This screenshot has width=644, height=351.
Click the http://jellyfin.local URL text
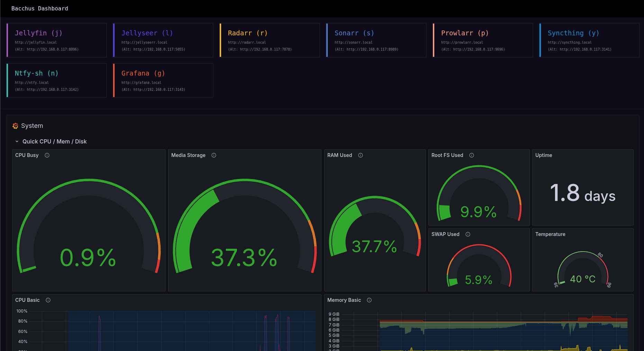[x=36, y=42]
